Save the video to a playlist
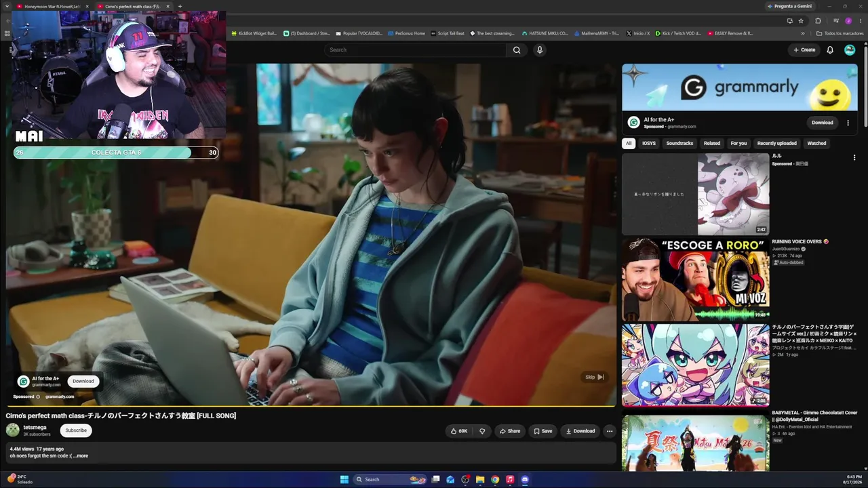Screen dimensions: 868x488 coord(542,431)
